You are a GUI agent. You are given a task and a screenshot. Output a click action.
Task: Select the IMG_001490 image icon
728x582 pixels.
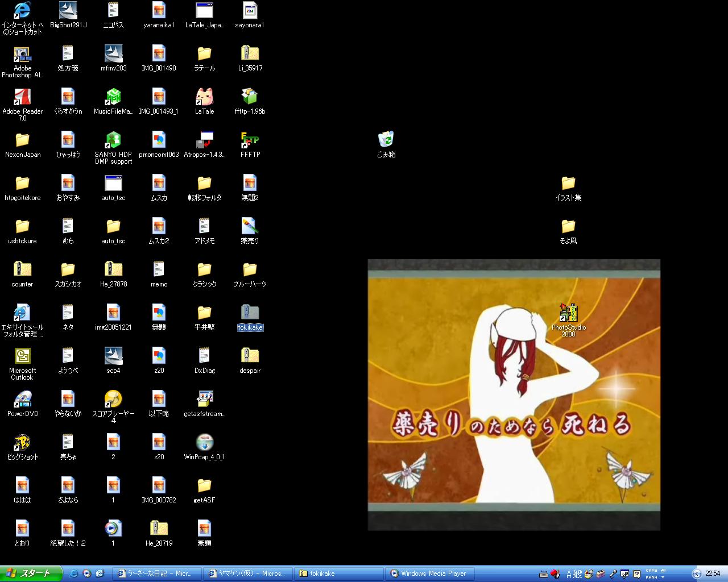click(159, 58)
